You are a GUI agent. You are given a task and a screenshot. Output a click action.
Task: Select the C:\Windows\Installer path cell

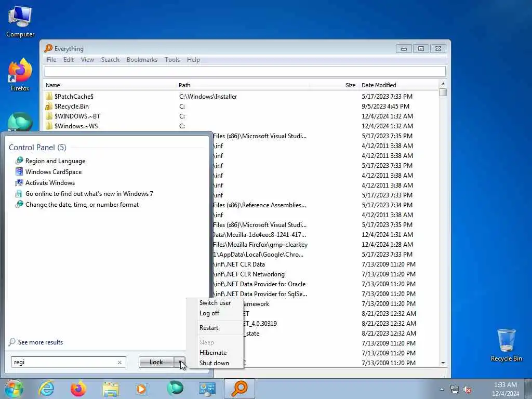[x=208, y=96]
